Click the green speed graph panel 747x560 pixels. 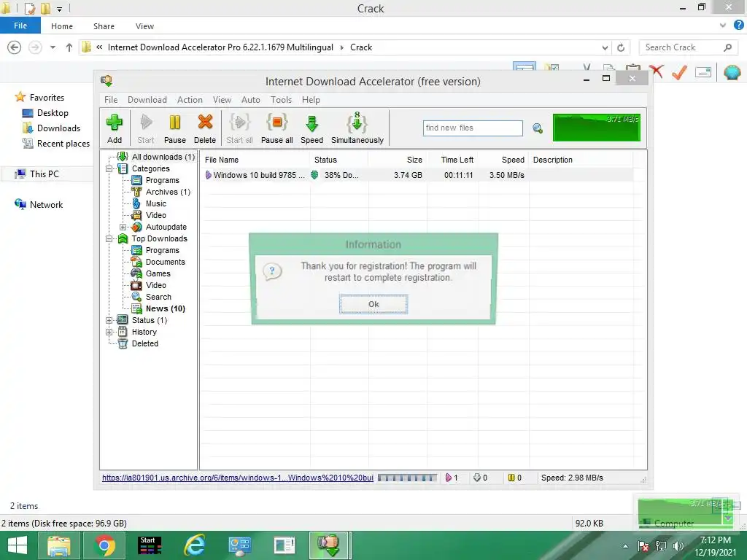(597, 127)
